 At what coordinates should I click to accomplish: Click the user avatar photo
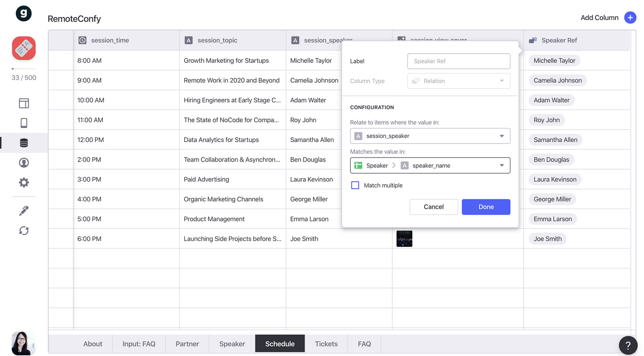(23, 343)
